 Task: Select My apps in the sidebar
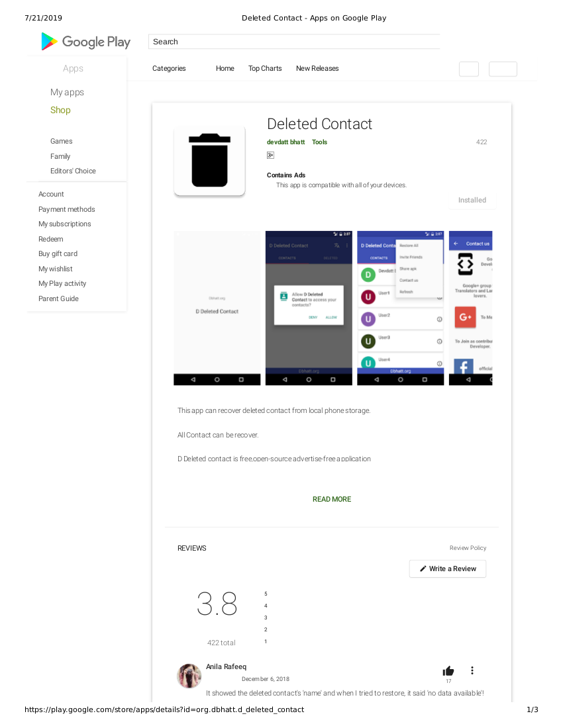(67, 93)
